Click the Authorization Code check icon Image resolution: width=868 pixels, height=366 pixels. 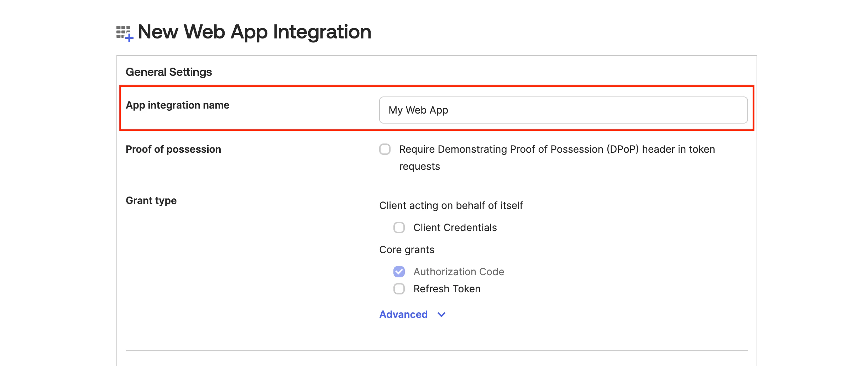click(x=399, y=272)
